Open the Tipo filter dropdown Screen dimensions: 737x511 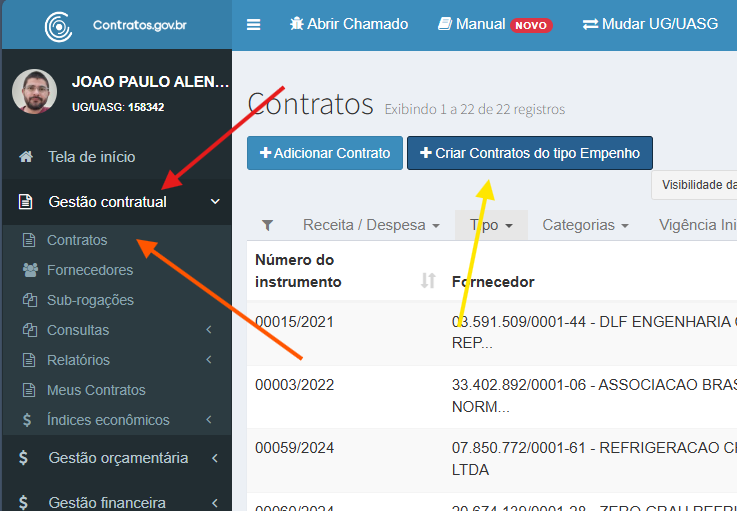click(x=491, y=225)
